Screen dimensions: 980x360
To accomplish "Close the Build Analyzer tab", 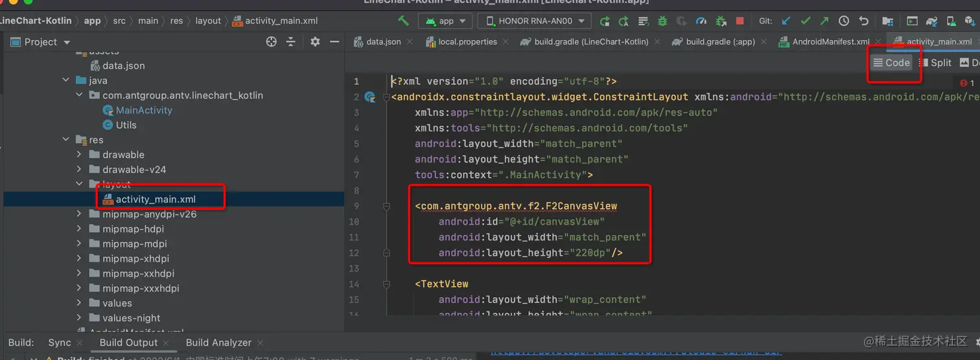I will (260, 343).
